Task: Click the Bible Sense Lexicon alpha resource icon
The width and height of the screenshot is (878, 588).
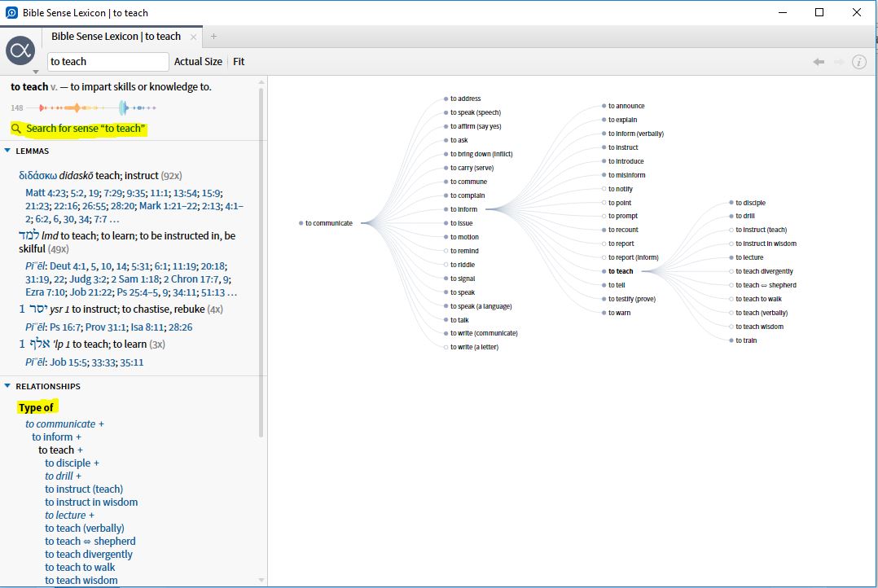Action: click(20, 50)
